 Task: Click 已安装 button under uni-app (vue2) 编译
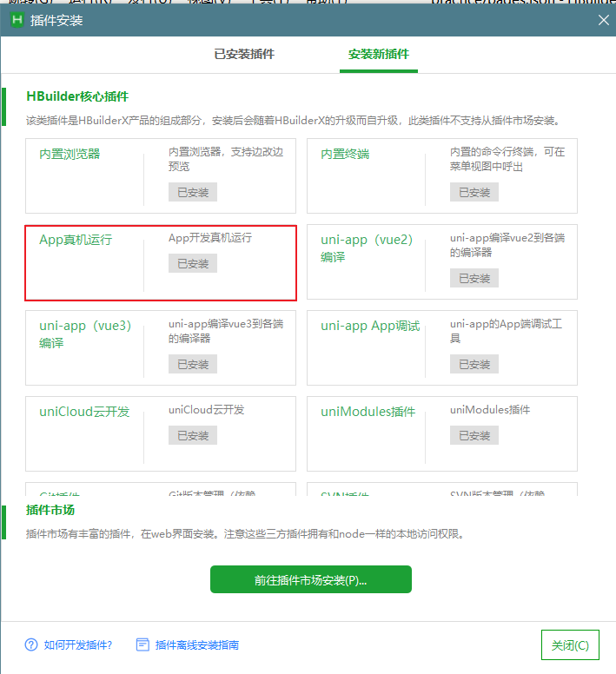[x=474, y=278]
